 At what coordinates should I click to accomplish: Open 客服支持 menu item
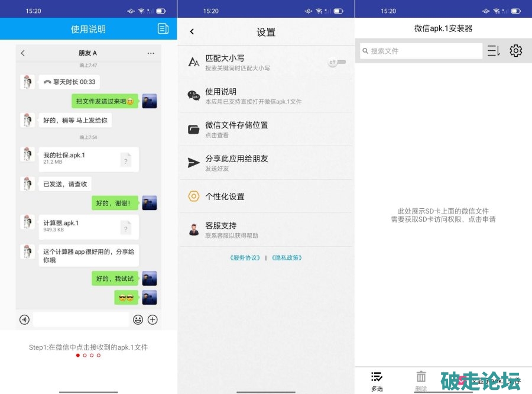265,230
